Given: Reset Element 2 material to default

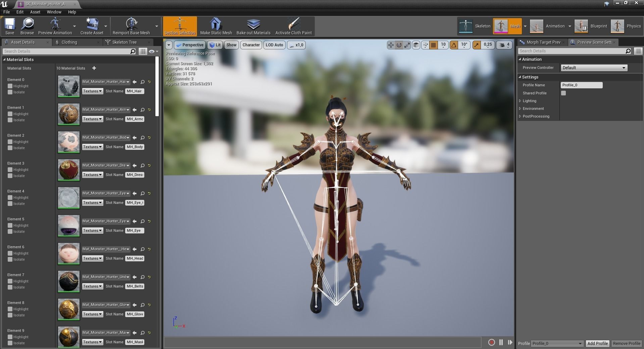Looking at the screenshot, I should pyautogui.click(x=149, y=138).
